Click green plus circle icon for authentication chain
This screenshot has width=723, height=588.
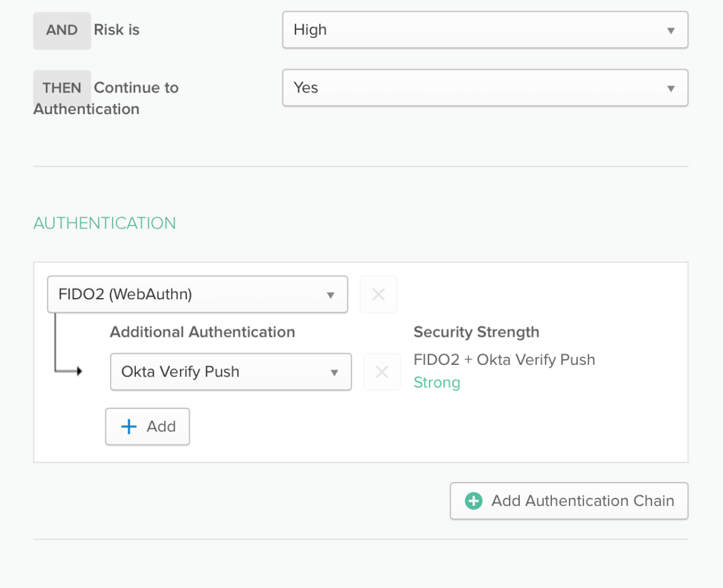coord(473,501)
